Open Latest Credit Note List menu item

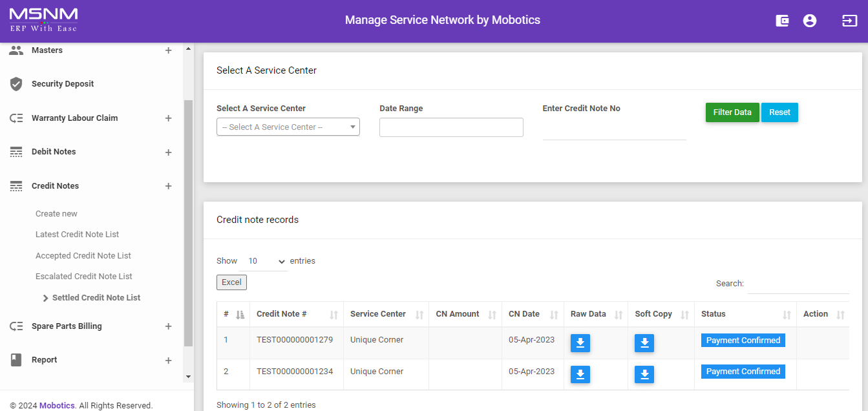pos(77,235)
